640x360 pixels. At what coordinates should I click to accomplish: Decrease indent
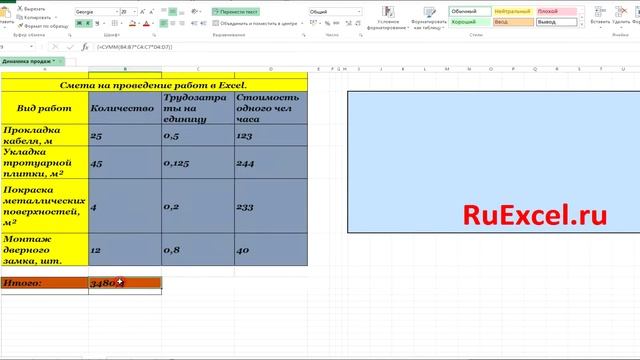(194, 23)
